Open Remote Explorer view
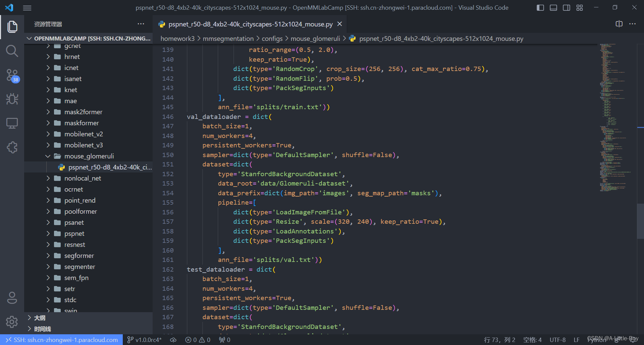This screenshot has height=345, width=644. [12, 123]
